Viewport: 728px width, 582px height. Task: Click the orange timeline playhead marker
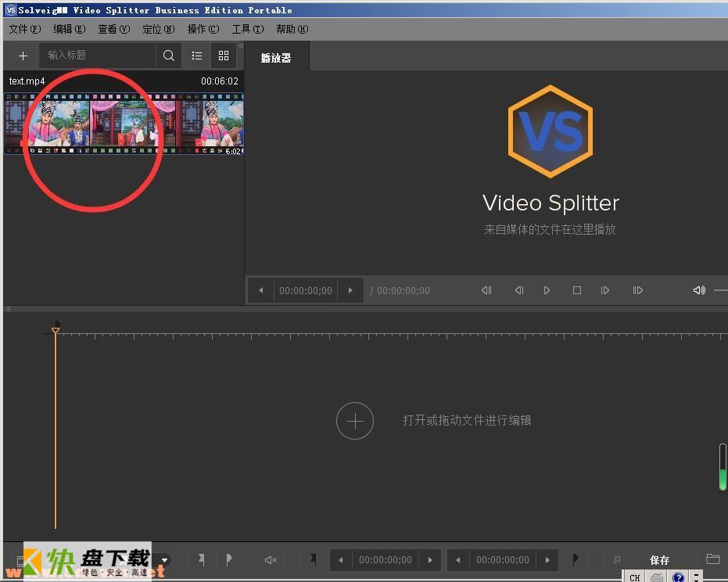(x=56, y=330)
